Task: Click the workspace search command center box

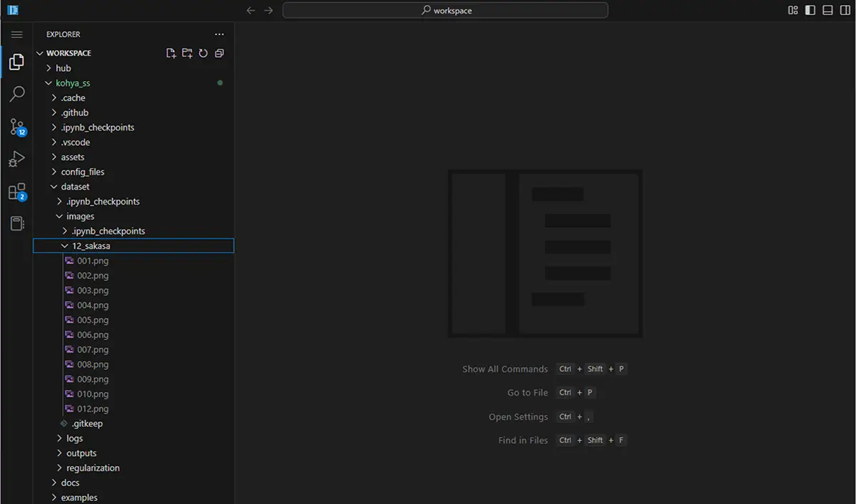Action: coord(445,10)
